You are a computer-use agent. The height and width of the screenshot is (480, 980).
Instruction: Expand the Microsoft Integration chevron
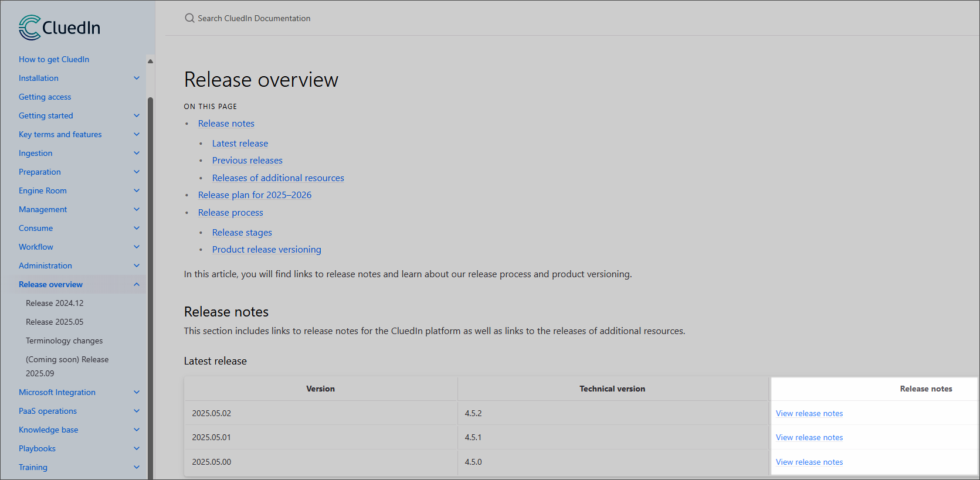[137, 392]
